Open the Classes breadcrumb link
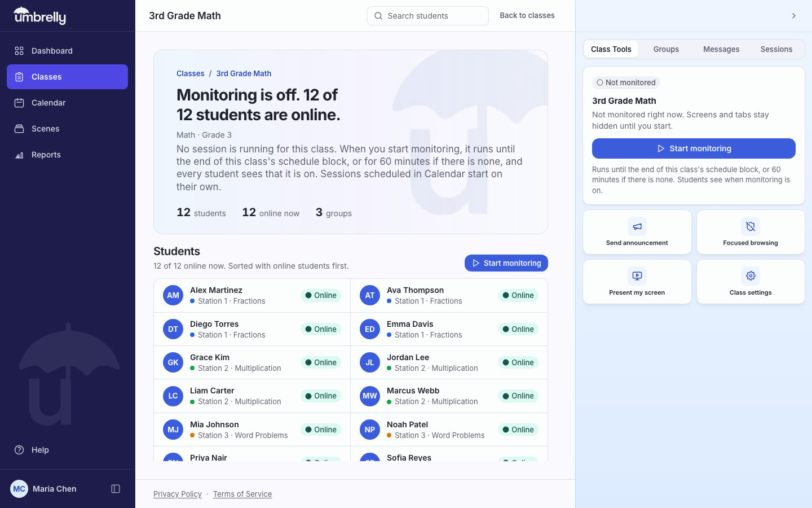This screenshot has height=508, width=812. (191, 73)
